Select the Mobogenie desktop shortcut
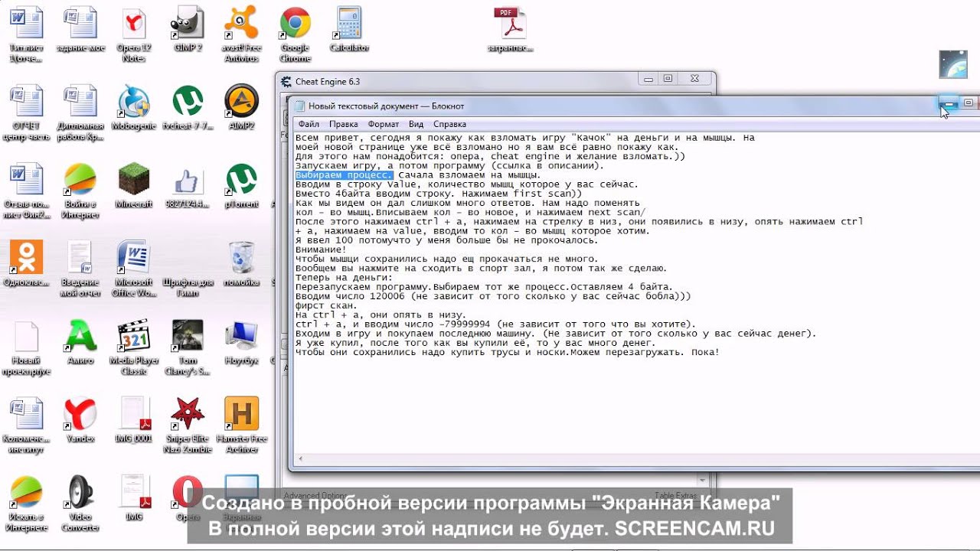The image size is (980, 551). coord(134,107)
